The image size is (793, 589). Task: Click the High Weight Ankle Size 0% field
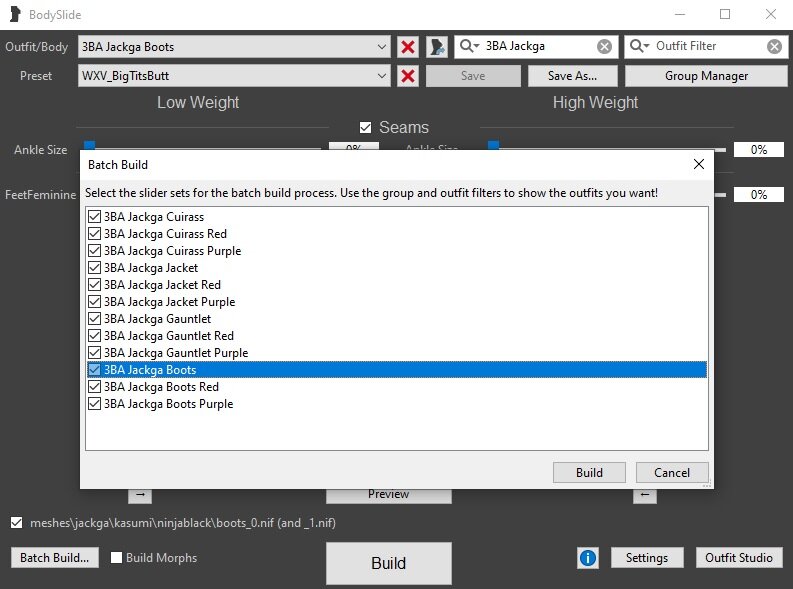point(759,150)
